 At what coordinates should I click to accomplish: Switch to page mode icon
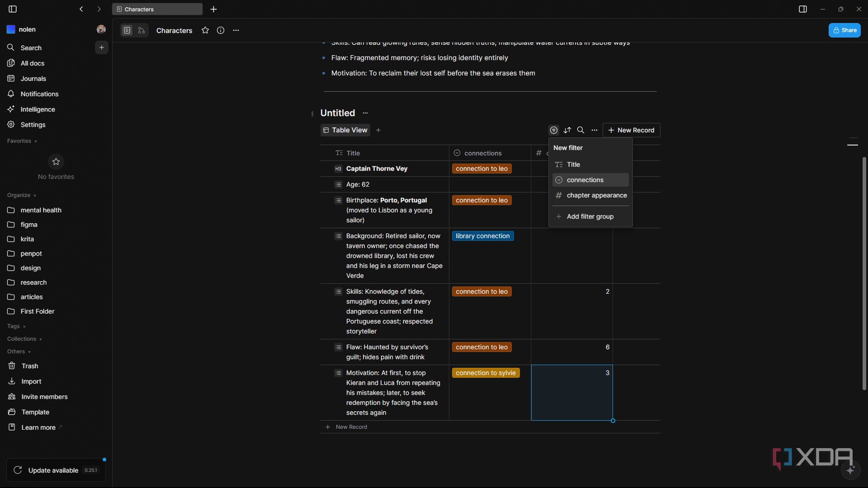(127, 30)
